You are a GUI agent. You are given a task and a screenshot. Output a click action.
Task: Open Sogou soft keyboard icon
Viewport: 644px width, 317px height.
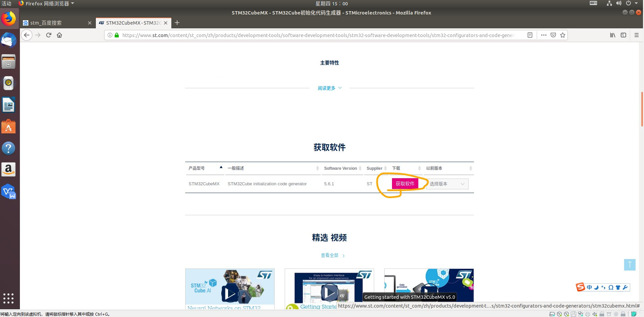[611, 287]
